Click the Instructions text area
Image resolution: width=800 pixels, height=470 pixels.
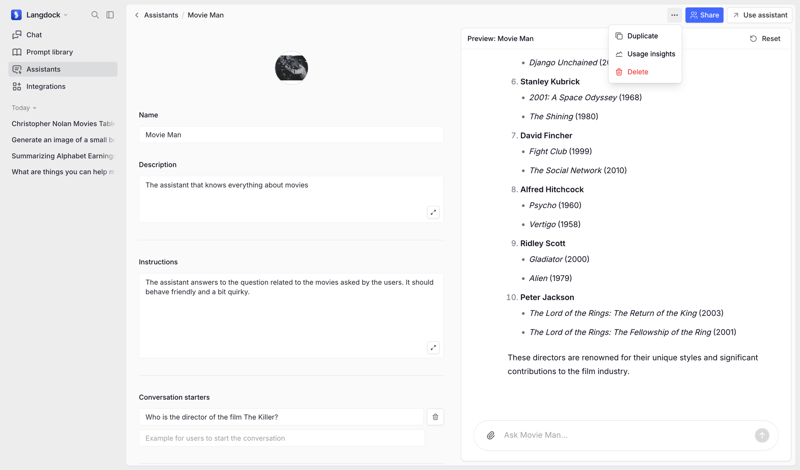[291, 315]
